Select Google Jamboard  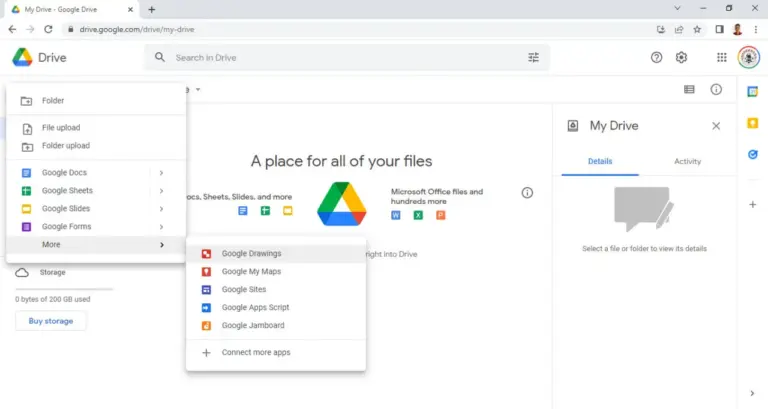click(x=276, y=325)
